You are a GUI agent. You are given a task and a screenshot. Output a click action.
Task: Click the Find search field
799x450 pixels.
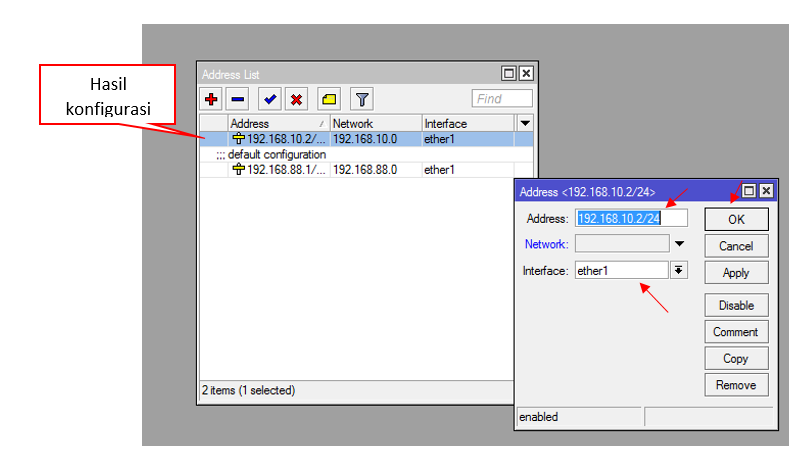click(502, 98)
